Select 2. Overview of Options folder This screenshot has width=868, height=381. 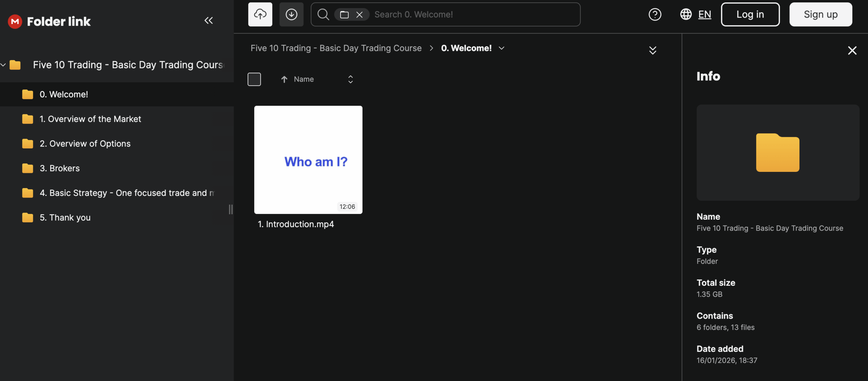(85, 144)
